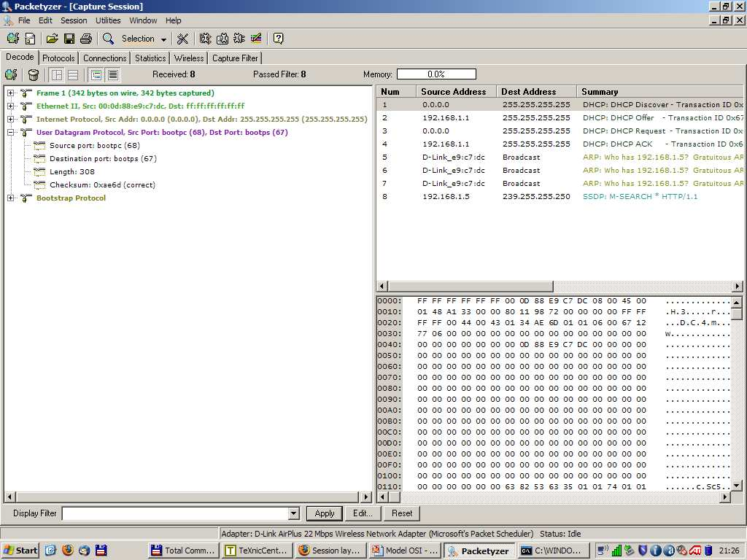Viewport: 747px width, 560px height.
Task: Open the Help menu
Action: tap(174, 20)
